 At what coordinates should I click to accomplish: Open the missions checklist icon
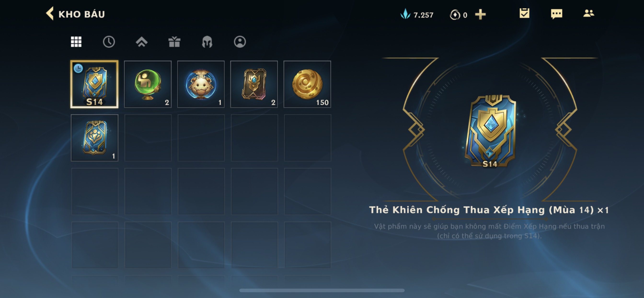524,13
